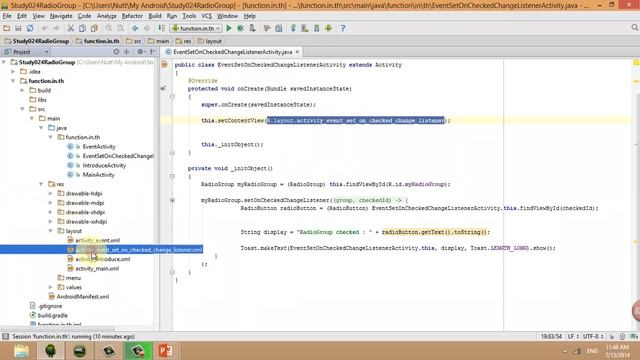Toggle the read-only lock status bar icon
This screenshot has width=640, height=360.
[611, 337]
